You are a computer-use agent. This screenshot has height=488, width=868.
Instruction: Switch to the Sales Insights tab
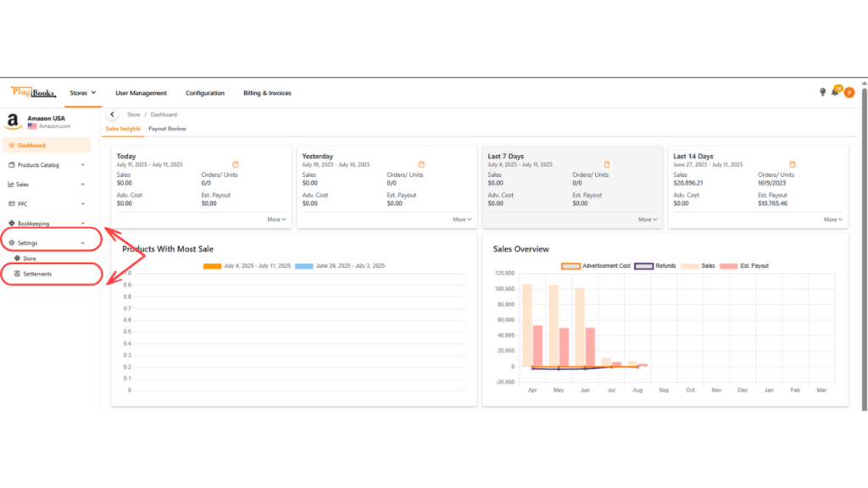pos(123,129)
